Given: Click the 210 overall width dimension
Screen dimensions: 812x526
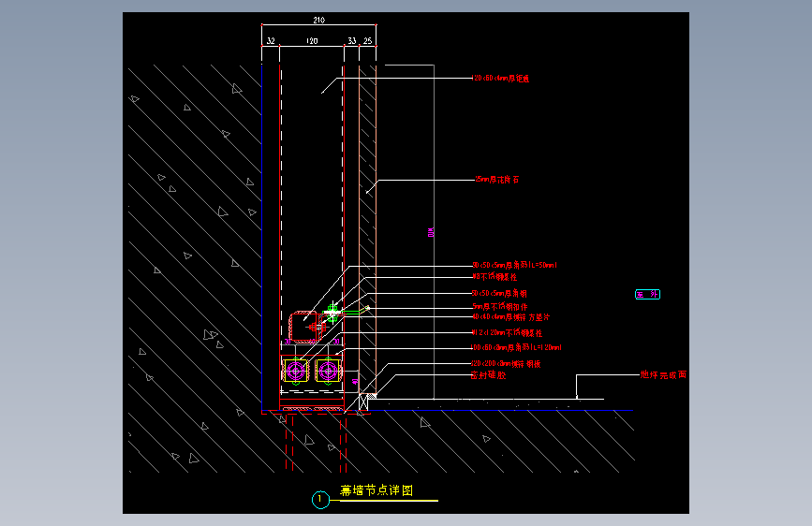Looking at the screenshot, I should point(319,20).
